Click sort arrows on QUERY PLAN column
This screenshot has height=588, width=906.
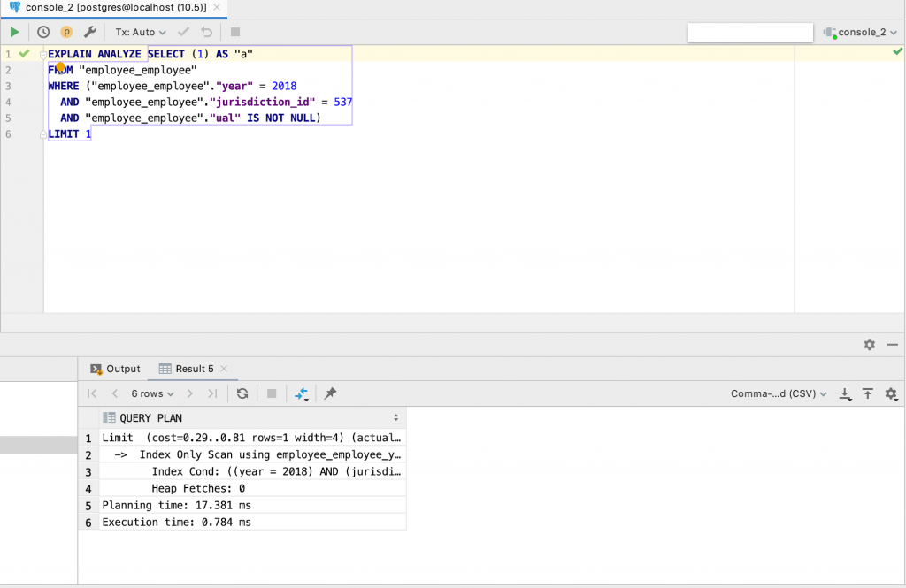(x=396, y=417)
